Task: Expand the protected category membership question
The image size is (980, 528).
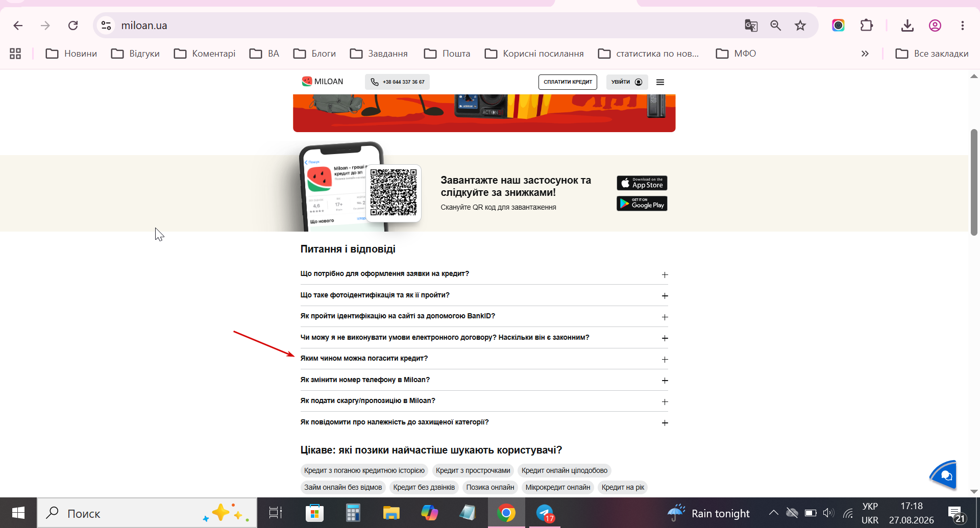Action: tap(484, 422)
